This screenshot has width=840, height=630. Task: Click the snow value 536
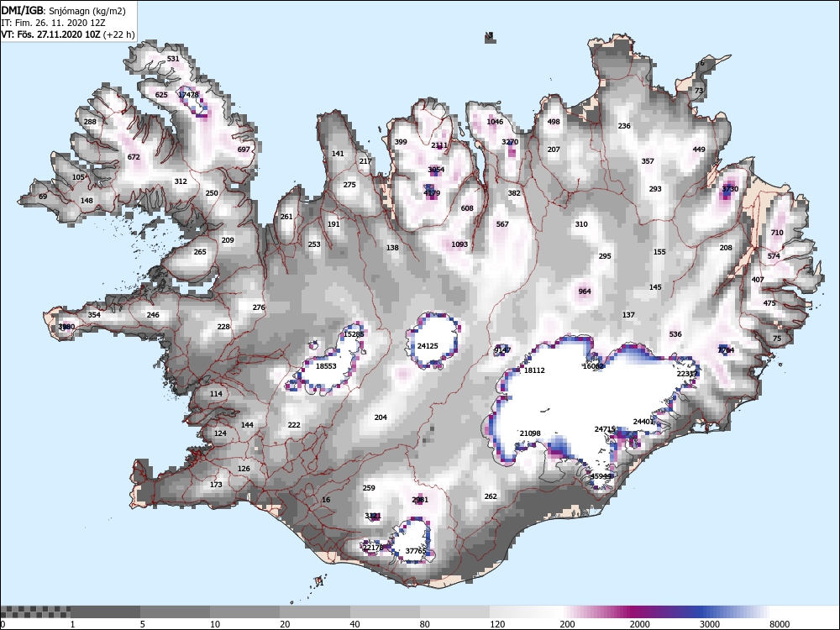(675, 334)
